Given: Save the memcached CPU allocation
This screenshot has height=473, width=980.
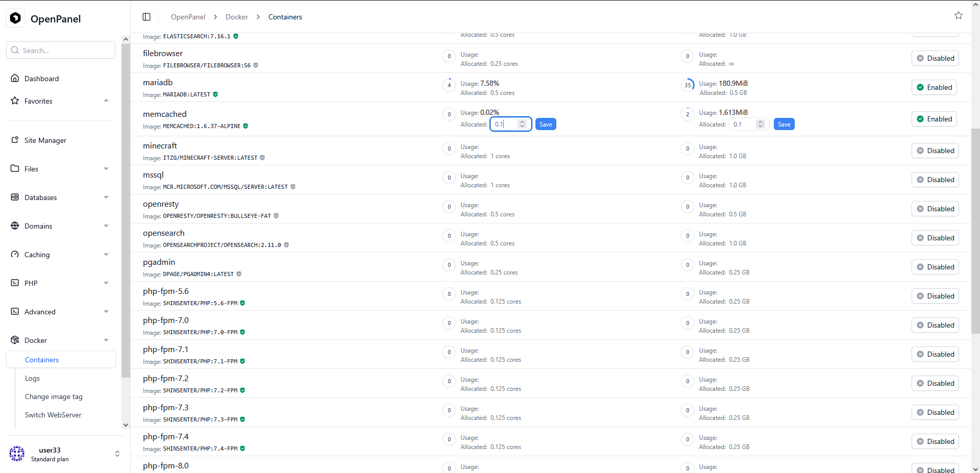Looking at the screenshot, I should [x=546, y=125].
